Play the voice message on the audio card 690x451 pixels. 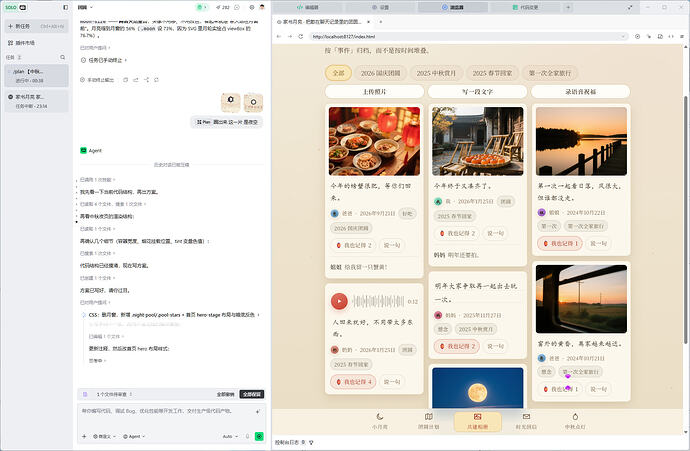click(x=339, y=301)
